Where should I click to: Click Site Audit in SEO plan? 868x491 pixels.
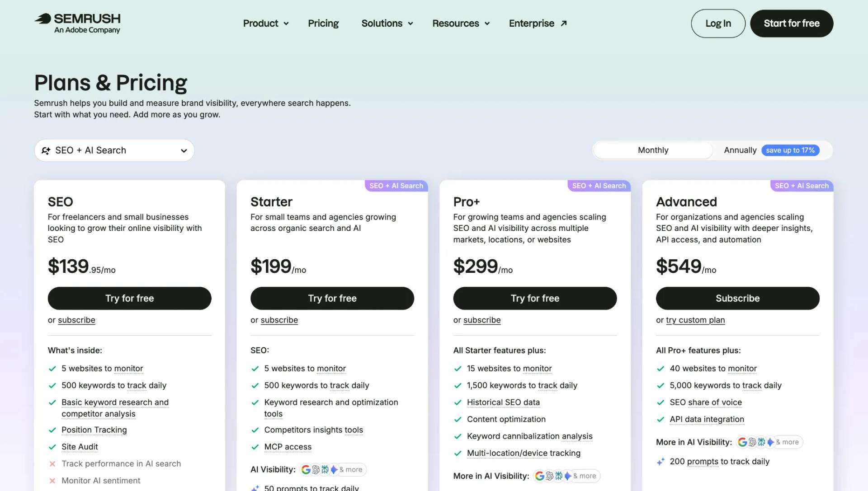[x=80, y=447]
